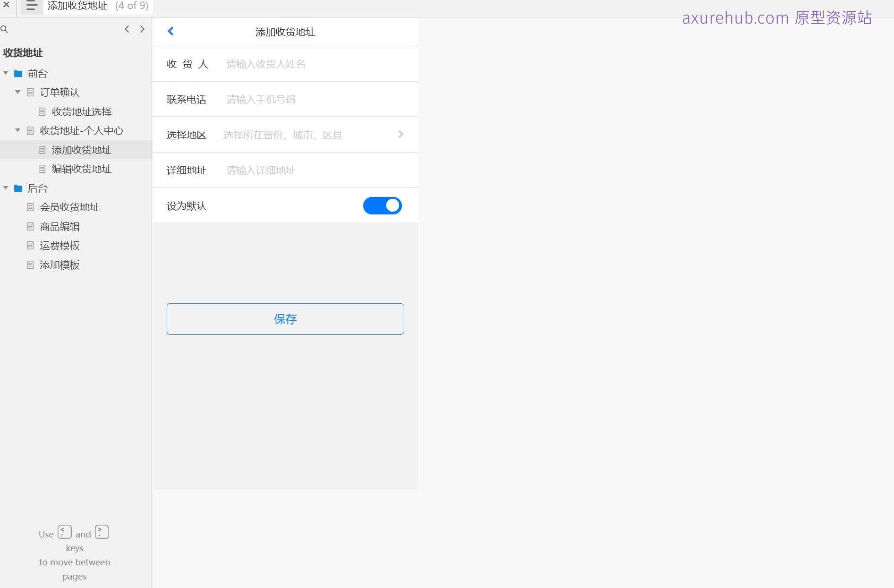The width and height of the screenshot is (894, 588).
Task: Turn off the 设为默认 switch
Action: click(382, 205)
